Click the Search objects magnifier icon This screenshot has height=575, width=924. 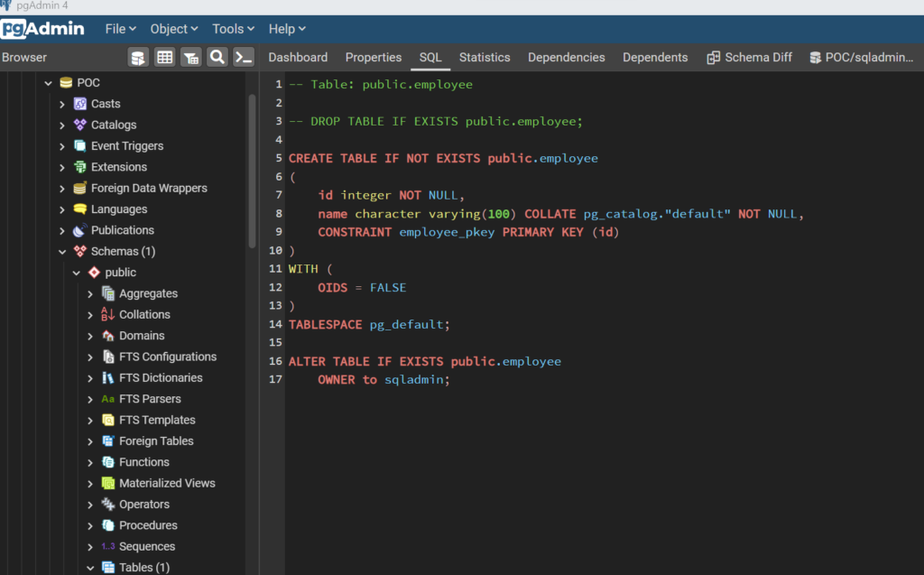(x=217, y=57)
